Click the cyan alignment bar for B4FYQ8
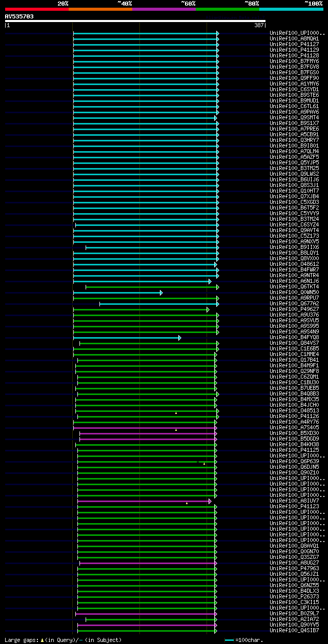Screen dimensions: 328x644 coord(127,338)
